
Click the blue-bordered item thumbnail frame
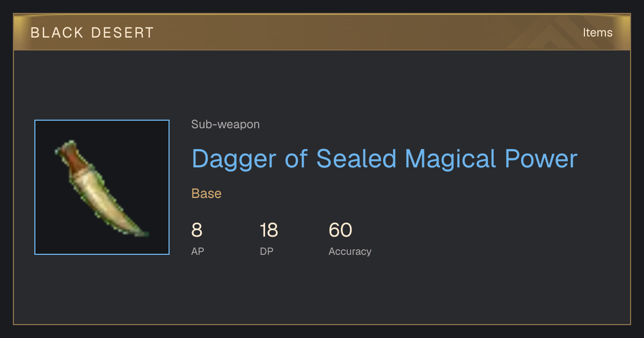pos(102,187)
